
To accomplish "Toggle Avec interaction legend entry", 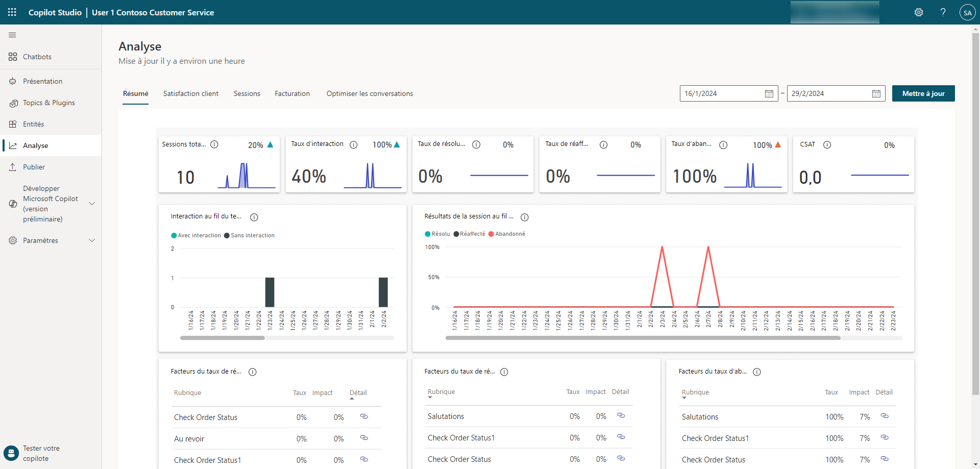I will 196,235.
